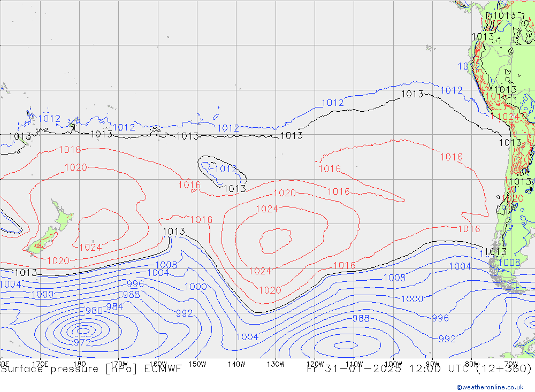Click the weatheronline.co.uk copyright link

point(490,387)
